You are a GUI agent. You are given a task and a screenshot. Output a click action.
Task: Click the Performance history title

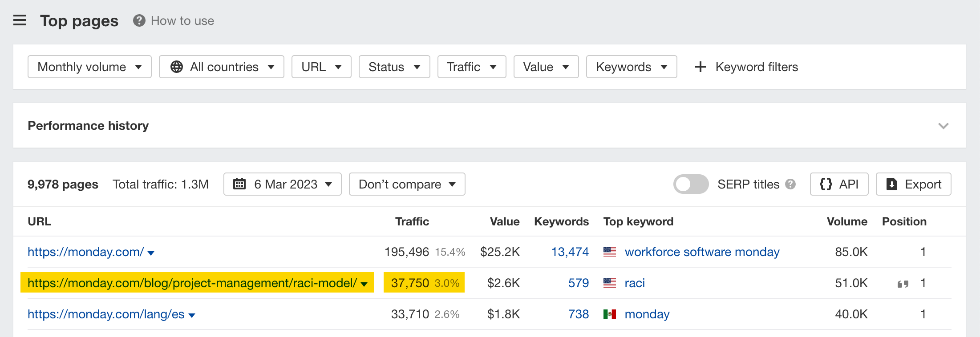(x=88, y=126)
